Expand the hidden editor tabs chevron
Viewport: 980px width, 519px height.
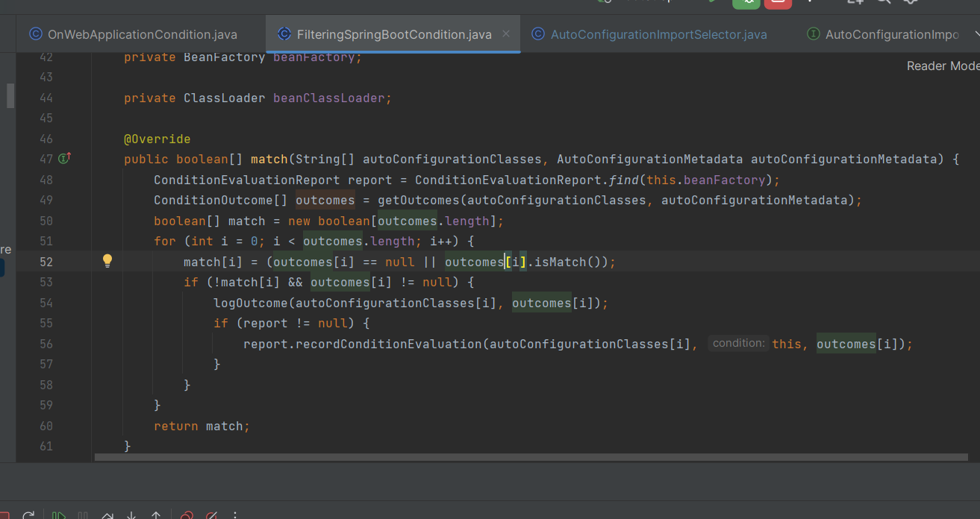(976, 34)
